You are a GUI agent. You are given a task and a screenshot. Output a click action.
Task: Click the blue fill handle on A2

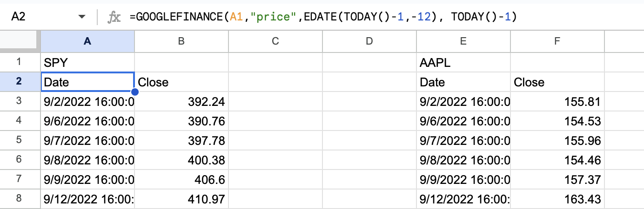point(135,92)
